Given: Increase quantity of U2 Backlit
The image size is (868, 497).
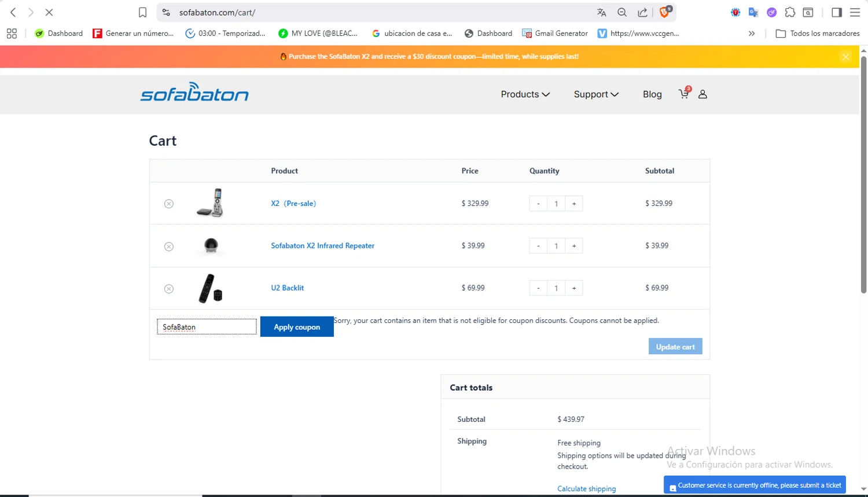Looking at the screenshot, I should [574, 288].
